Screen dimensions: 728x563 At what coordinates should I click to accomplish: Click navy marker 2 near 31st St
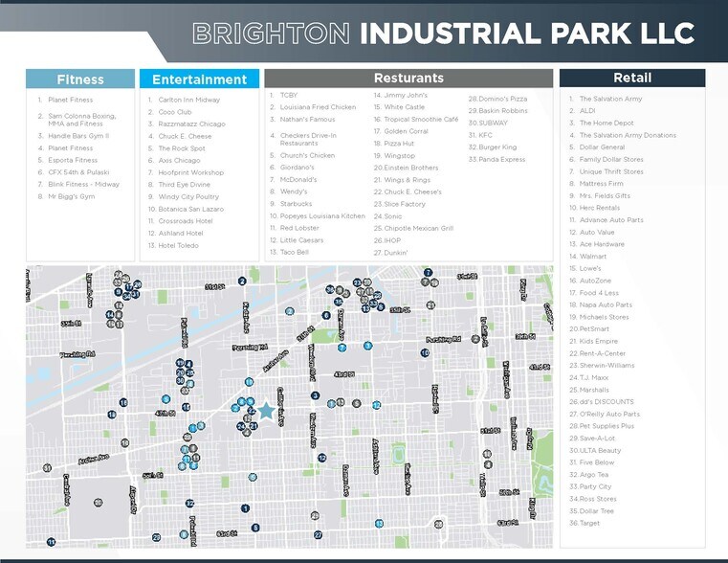(242, 281)
